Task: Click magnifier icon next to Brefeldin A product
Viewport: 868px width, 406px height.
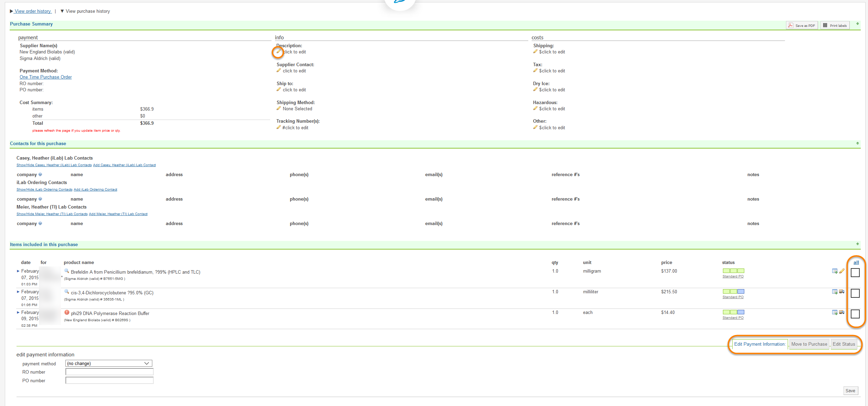Action: click(67, 271)
